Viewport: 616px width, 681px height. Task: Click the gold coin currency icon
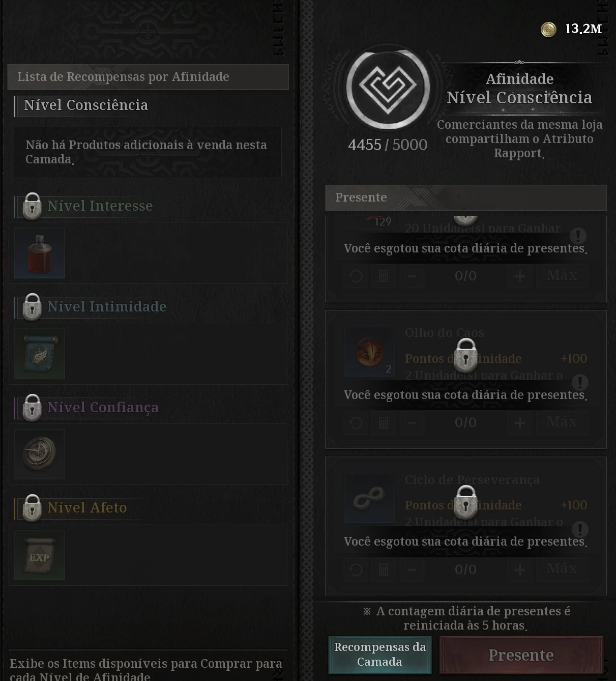point(548,30)
